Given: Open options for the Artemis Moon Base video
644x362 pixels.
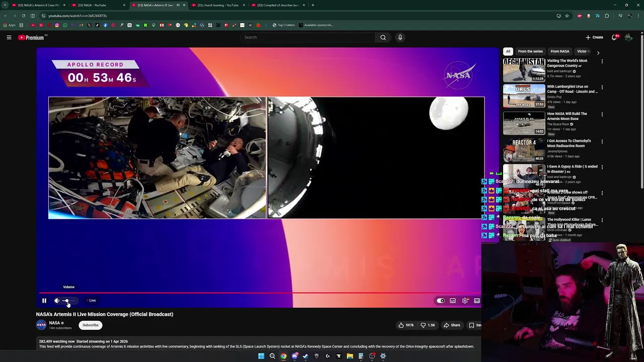Looking at the screenshot, I should (602, 115).
